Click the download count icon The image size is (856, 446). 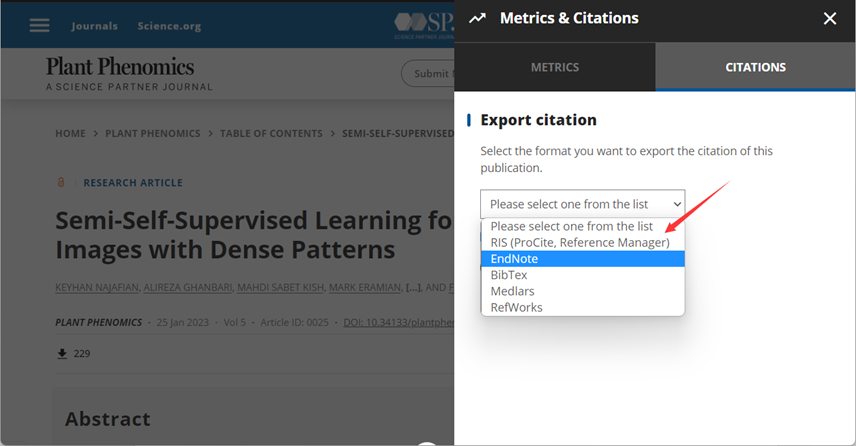pos(62,354)
